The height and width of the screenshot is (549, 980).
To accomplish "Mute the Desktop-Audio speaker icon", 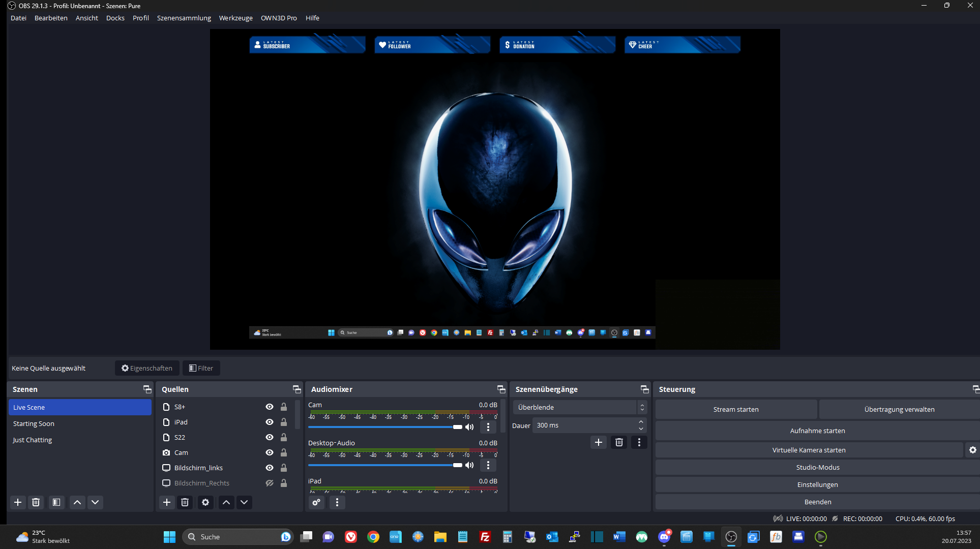I will pyautogui.click(x=469, y=465).
